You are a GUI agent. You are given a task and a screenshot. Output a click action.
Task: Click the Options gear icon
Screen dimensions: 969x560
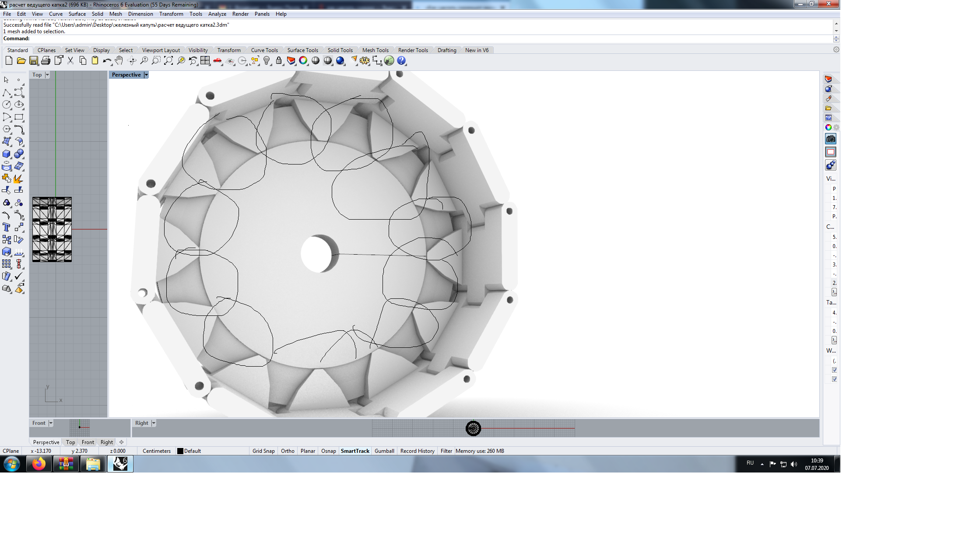[x=365, y=61]
